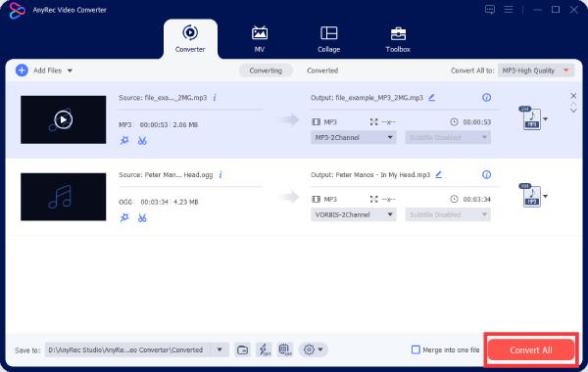Click the first file's output duration 00:00:53
The height and width of the screenshot is (372, 588).
click(x=476, y=122)
